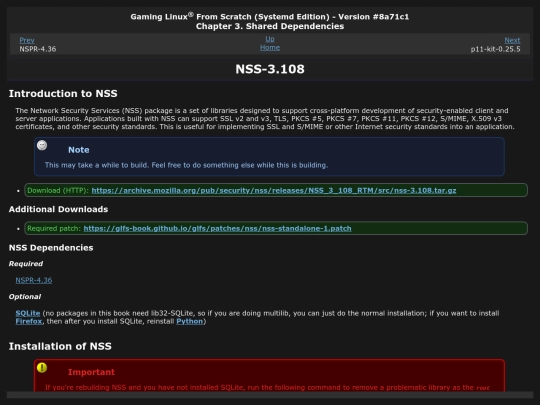Click the 'NSPR-4.36' label under Prev
This screenshot has width=540, height=405.
(38, 49)
